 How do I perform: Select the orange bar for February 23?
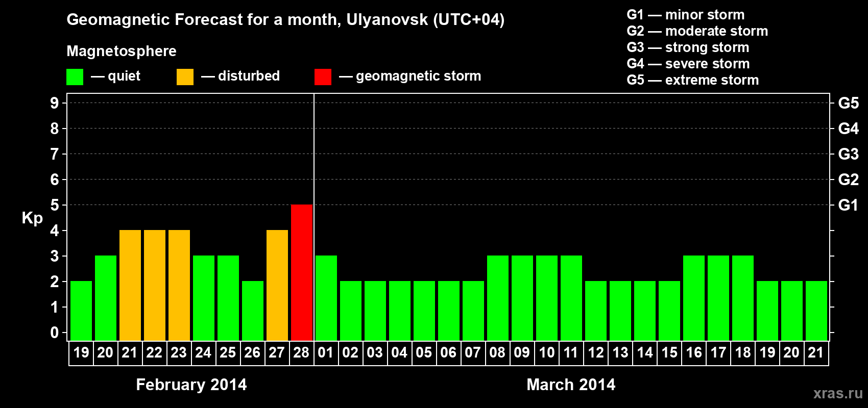pyautogui.click(x=179, y=285)
